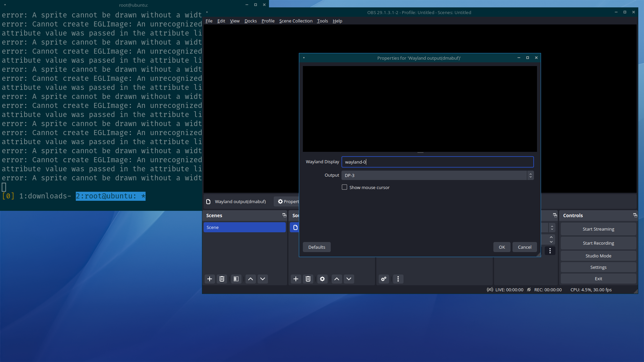
Task: Open the Scene Collection menu
Action: [296, 21]
